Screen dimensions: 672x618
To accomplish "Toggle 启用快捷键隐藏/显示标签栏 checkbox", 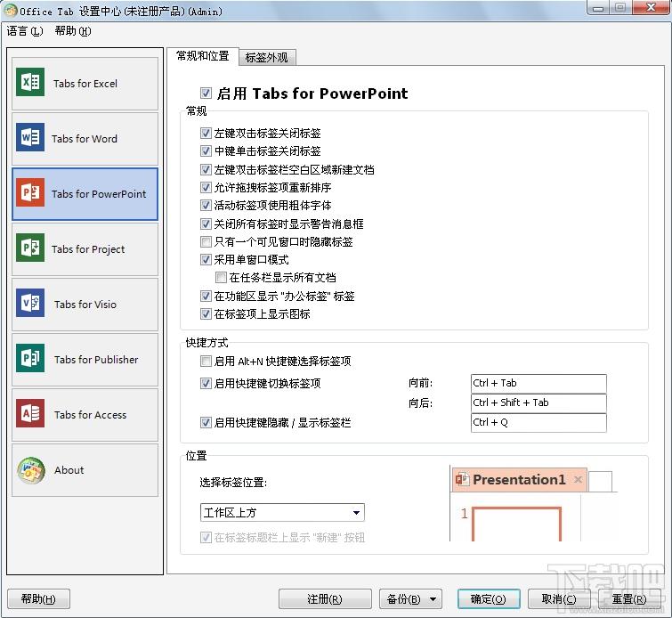I will click(206, 423).
